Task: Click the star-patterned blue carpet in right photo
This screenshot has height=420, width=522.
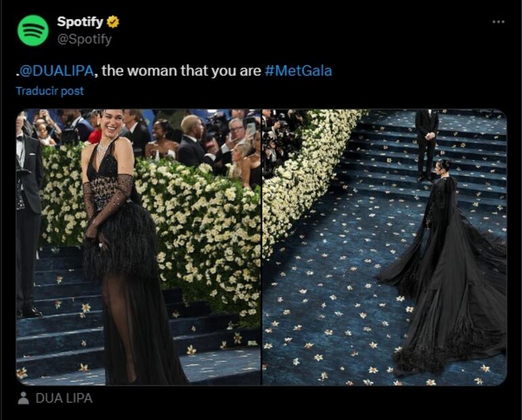Action: coord(333,300)
